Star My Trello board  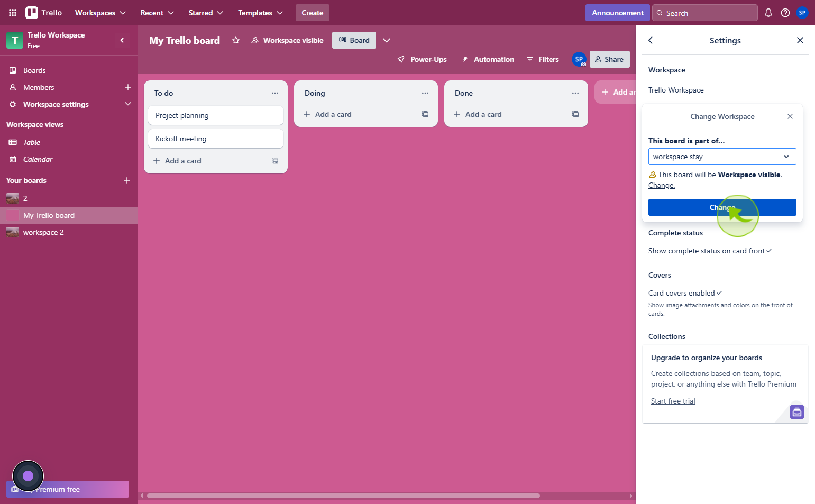pos(236,40)
